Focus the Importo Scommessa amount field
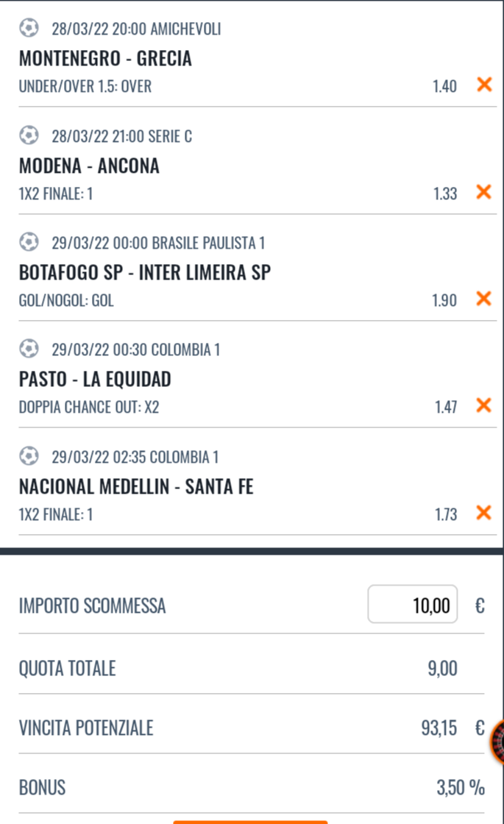Image resolution: width=504 pixels, height=824 pixels. [x=413, y=605]
